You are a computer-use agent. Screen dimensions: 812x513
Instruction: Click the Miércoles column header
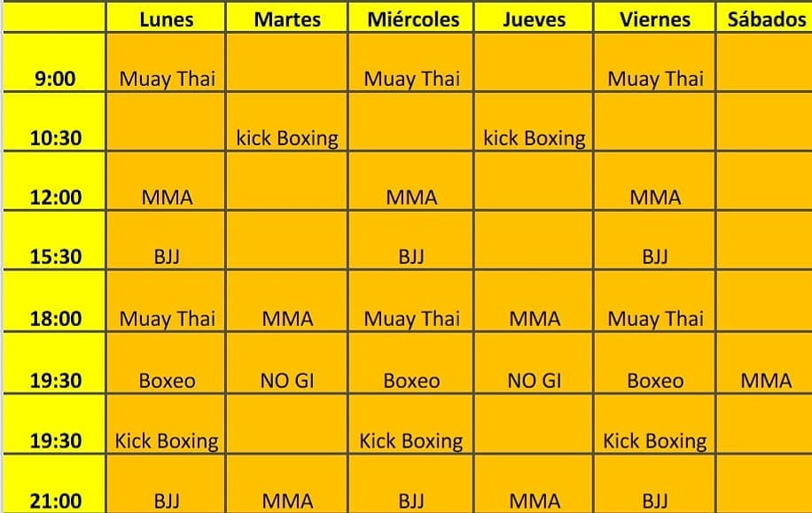(413, 19)
